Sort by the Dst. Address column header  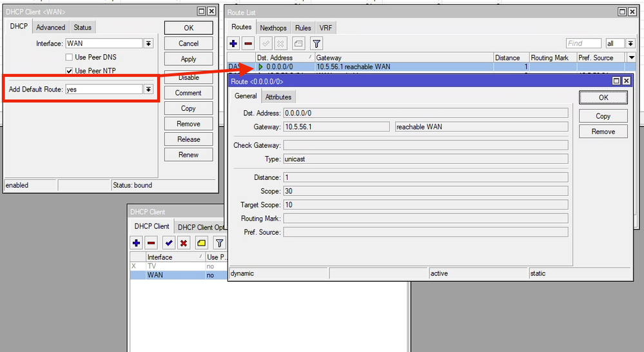pos(284,57)
